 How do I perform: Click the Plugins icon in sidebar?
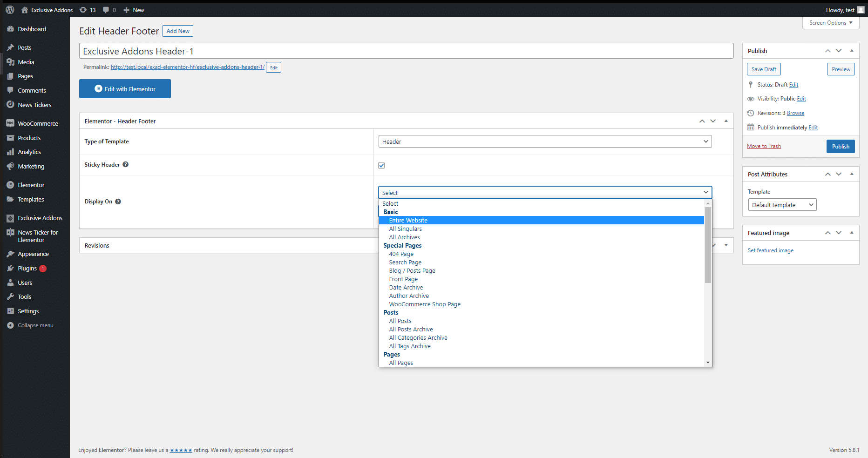(10, 268)
